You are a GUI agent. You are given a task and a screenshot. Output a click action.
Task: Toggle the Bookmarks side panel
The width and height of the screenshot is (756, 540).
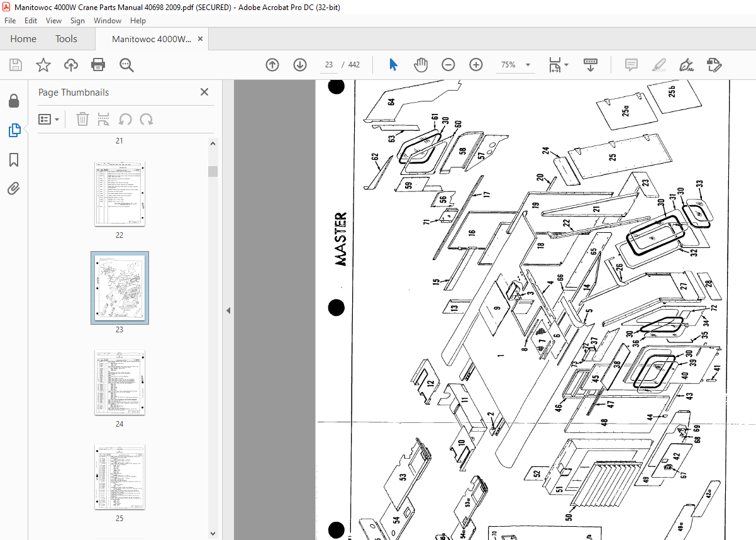[14, 160]
